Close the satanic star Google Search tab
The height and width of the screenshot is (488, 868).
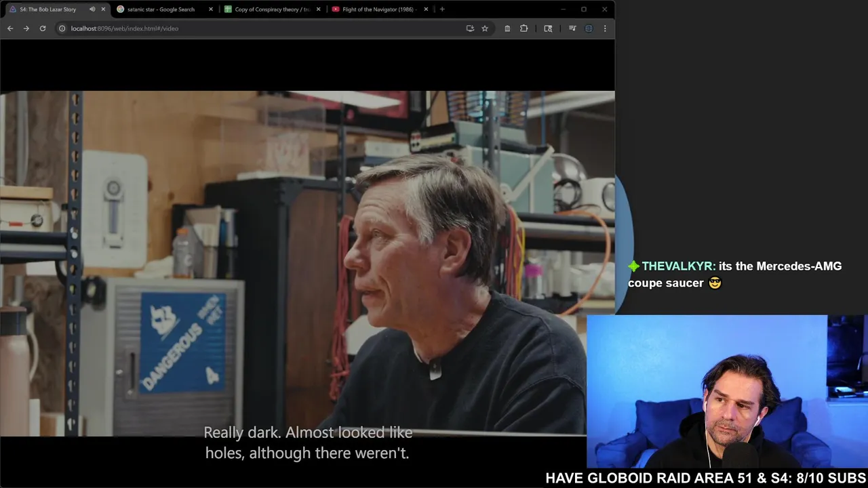click(211, 9)
